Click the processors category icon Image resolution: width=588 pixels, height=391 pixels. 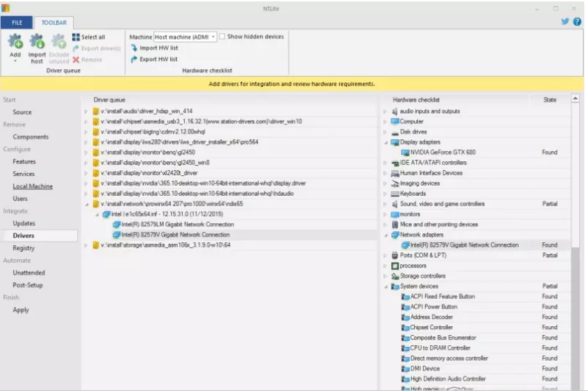coord(395,266)
